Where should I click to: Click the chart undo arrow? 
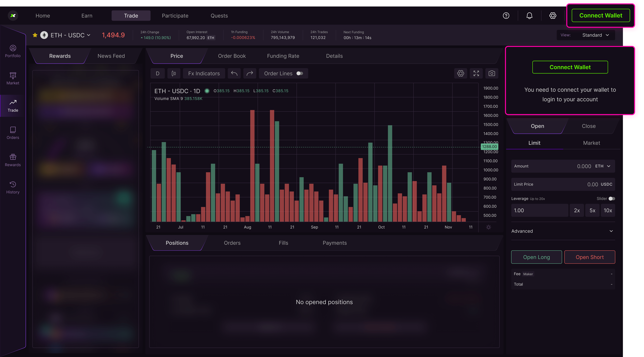click(x=234, y=74)
